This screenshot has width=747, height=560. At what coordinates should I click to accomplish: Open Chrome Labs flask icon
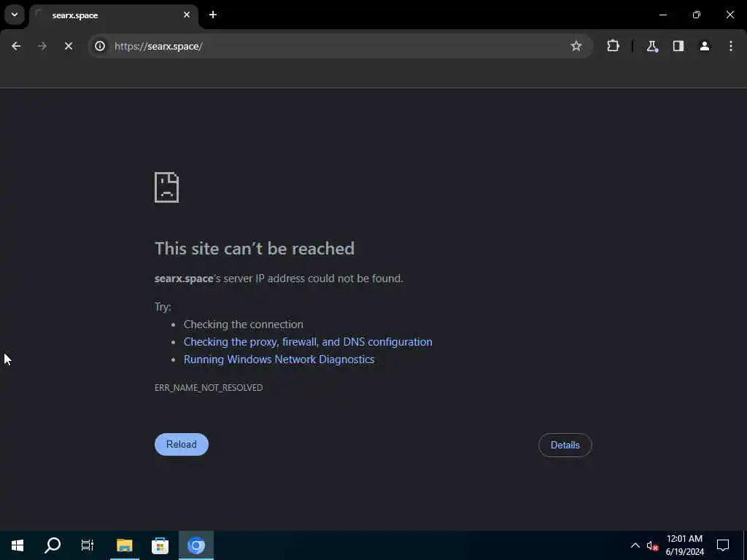[x=651, y=46]
